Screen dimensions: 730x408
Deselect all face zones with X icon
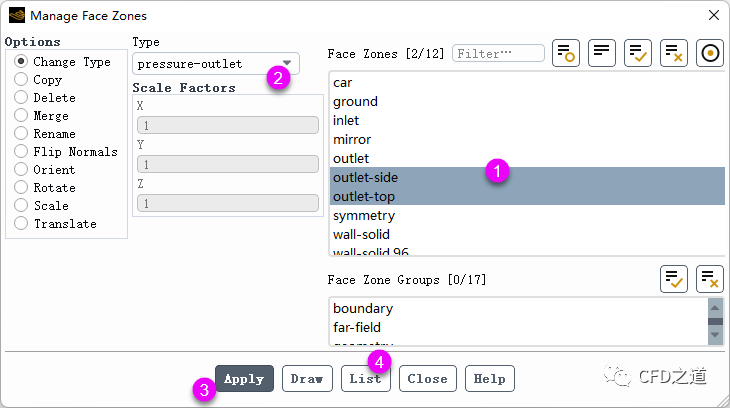(x=675, y=53)
